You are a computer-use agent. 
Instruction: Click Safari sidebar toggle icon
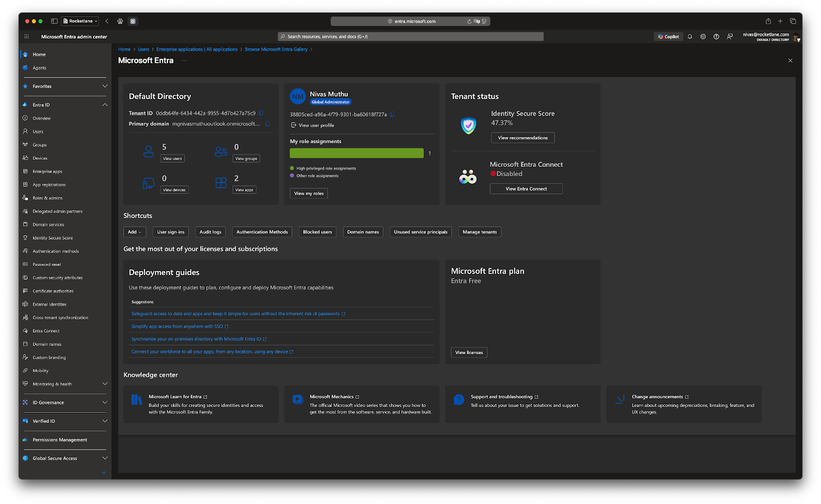coord(54,21)
